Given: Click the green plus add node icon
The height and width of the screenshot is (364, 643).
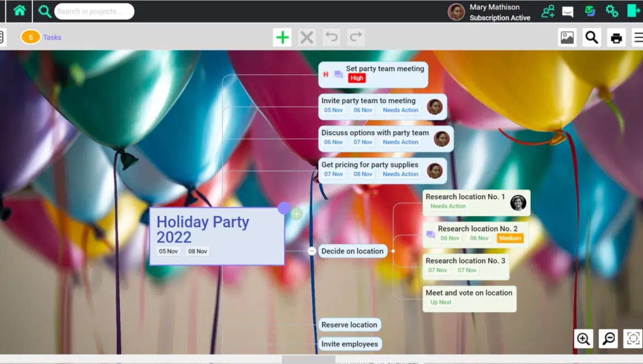Looking at the screenshot, I should coord(282,37).
